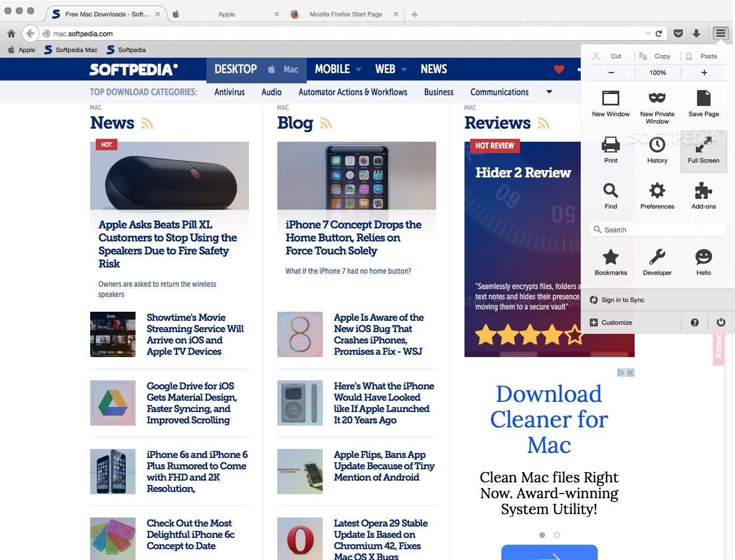The width and height of the screenshot is (735, 560).
Task: Reload the current page
Action: point(658,33)
